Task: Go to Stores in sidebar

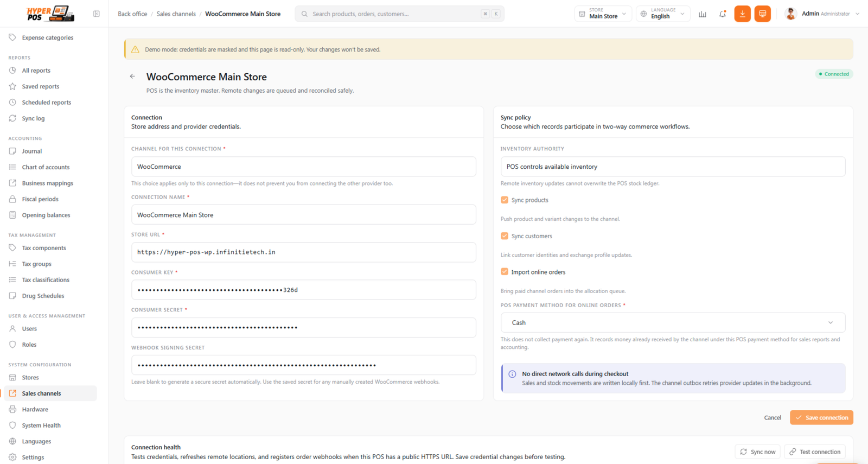Action: (x=50, y=378)
